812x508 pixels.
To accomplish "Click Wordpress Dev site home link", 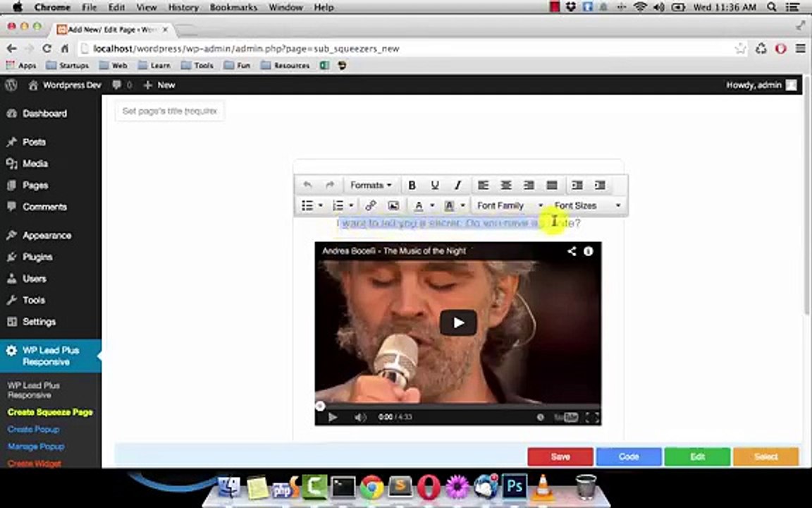I will click(66, 85).
